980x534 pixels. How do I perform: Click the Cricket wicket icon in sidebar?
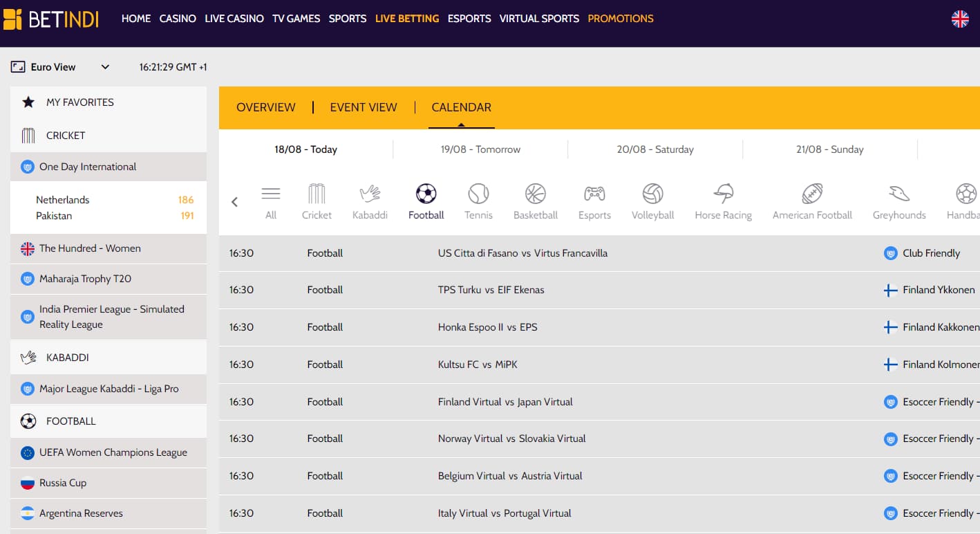tap(28, 136)
